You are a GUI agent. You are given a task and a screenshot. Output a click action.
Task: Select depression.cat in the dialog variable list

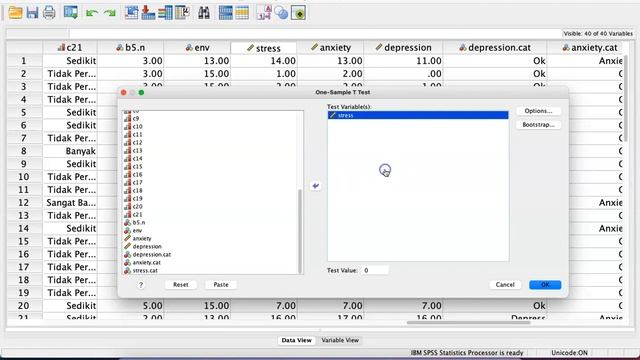click(x=151, y=254)
